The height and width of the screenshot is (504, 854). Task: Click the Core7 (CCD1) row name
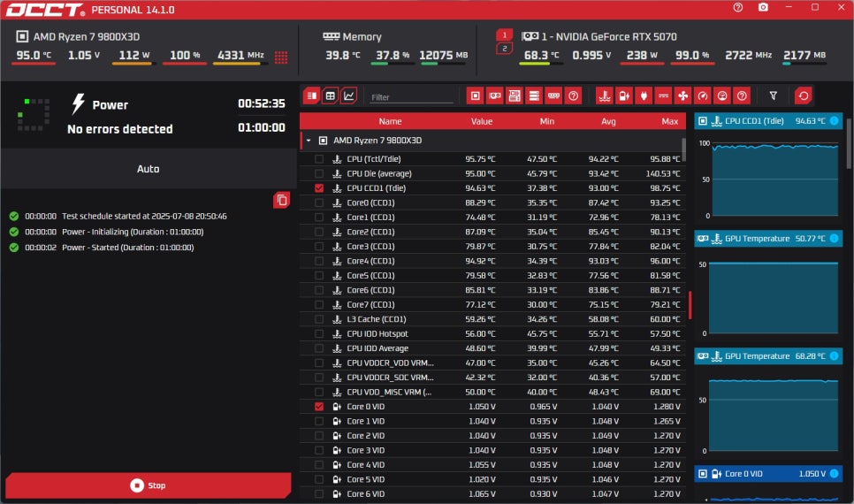click(371, 304)
